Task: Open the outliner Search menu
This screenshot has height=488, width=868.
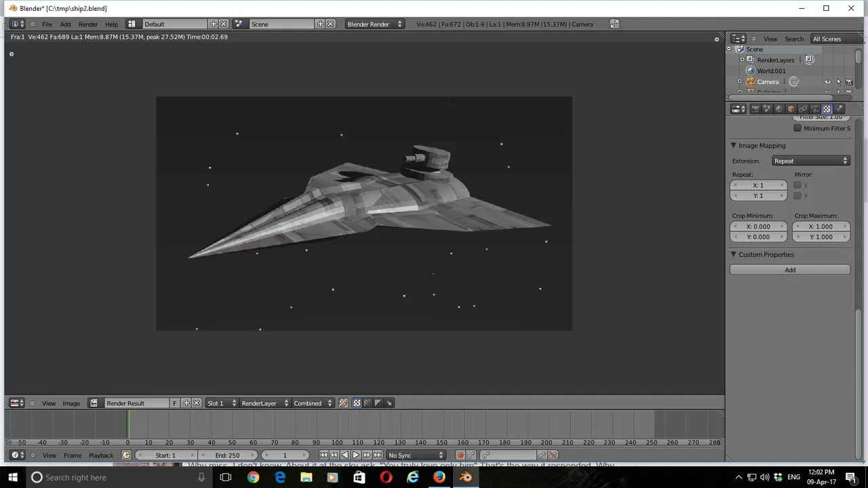Action: tap(794, 39)
